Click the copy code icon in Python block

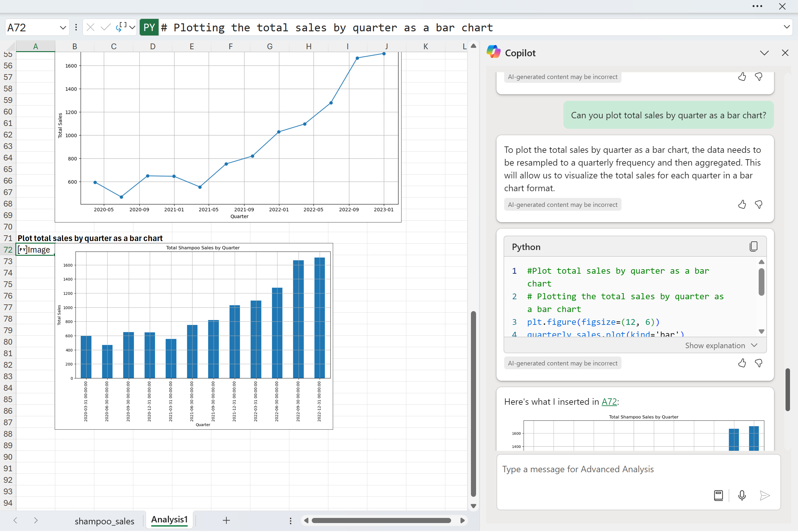753,247
